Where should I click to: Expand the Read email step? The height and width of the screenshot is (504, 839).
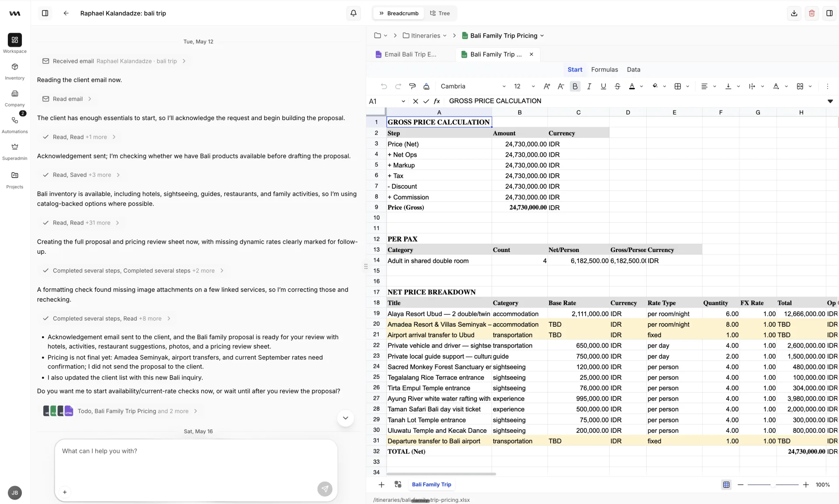pyautogui.click(x=67, y=99)
